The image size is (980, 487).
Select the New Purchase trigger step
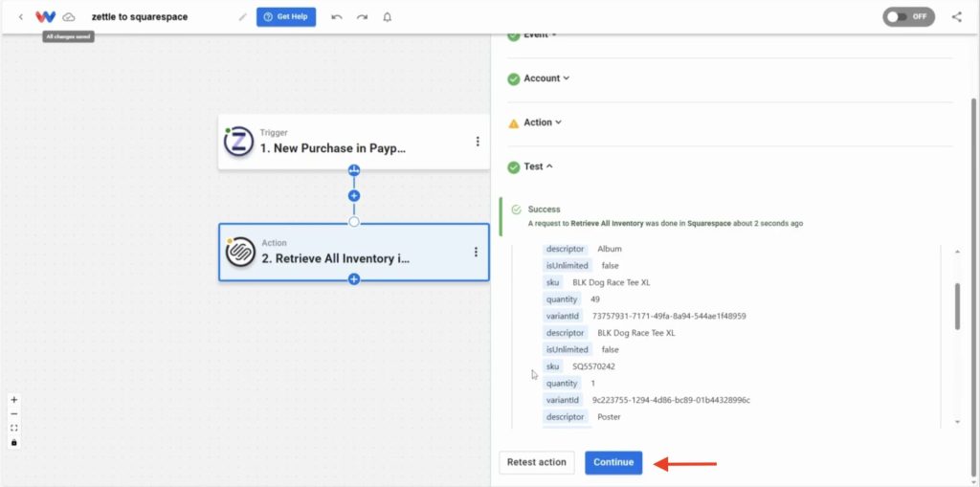[354, 142]
